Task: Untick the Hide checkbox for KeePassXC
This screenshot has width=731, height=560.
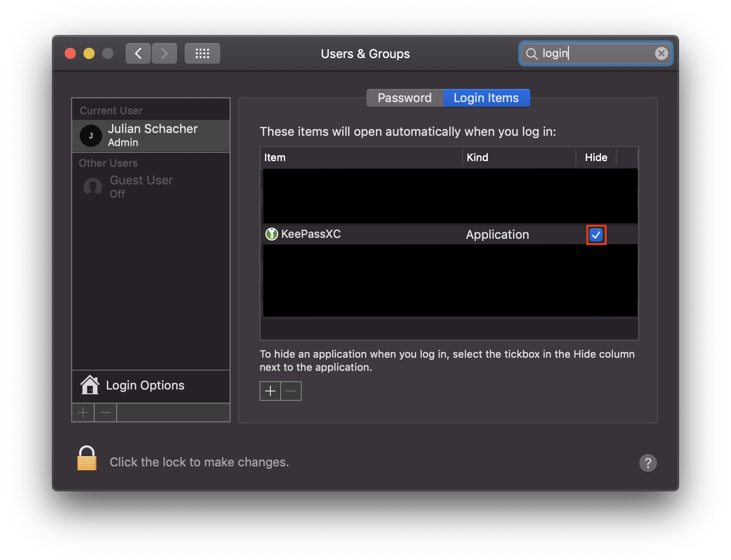Action: tap(596, 235)
